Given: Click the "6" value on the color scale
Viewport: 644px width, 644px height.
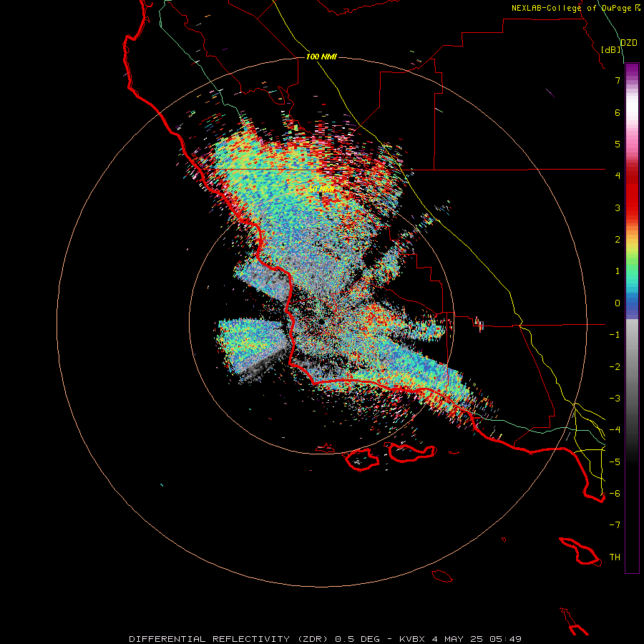Looking at the screenshot, I should pyautogui.click(x=618, y=112).
